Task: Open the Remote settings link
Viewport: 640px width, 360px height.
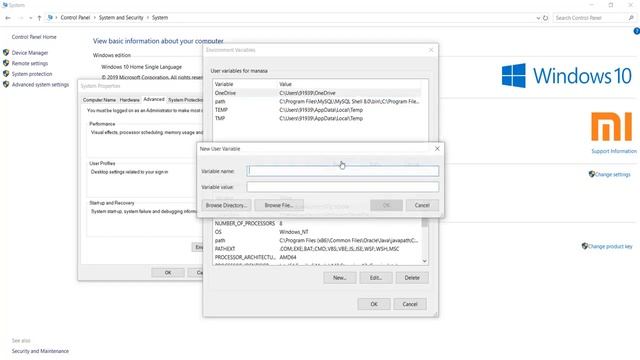Action: pyautogui.click(x=30, y=63)
